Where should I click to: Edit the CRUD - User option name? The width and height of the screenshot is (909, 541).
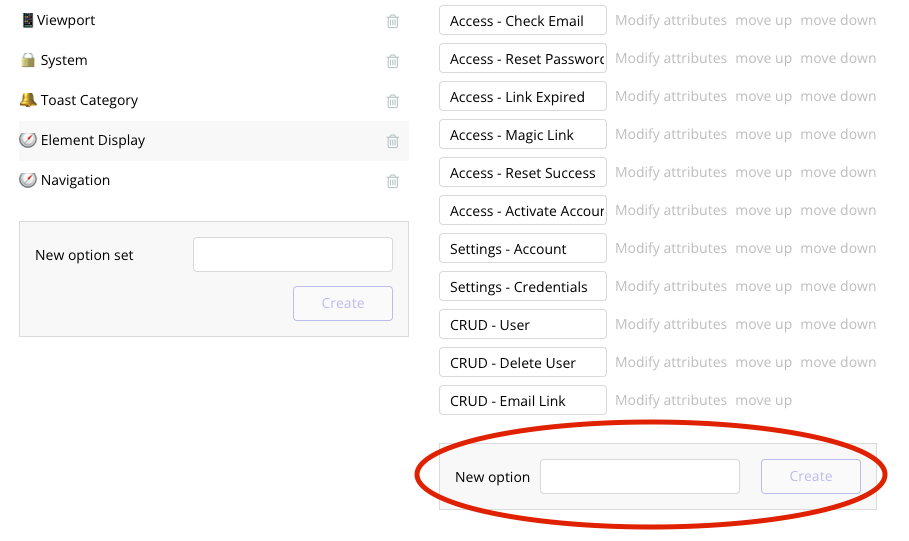[x=522, y=324]
